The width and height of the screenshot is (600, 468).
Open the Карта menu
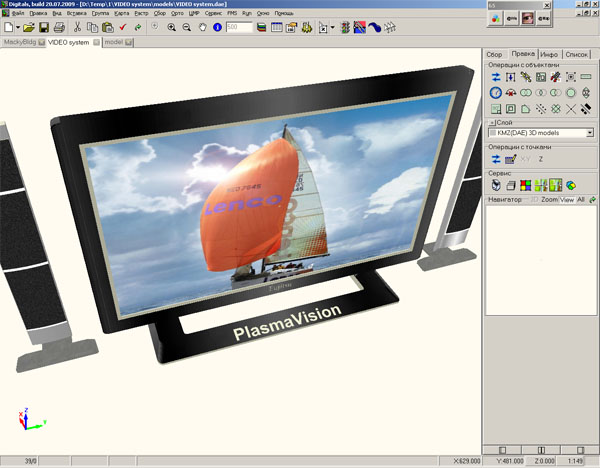point(121,13)
